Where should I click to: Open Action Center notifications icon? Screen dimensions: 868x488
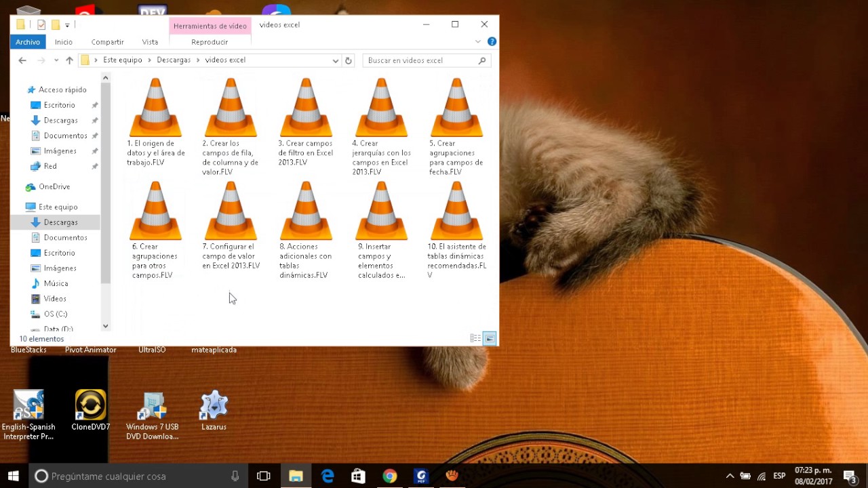[x=850, y=476]
